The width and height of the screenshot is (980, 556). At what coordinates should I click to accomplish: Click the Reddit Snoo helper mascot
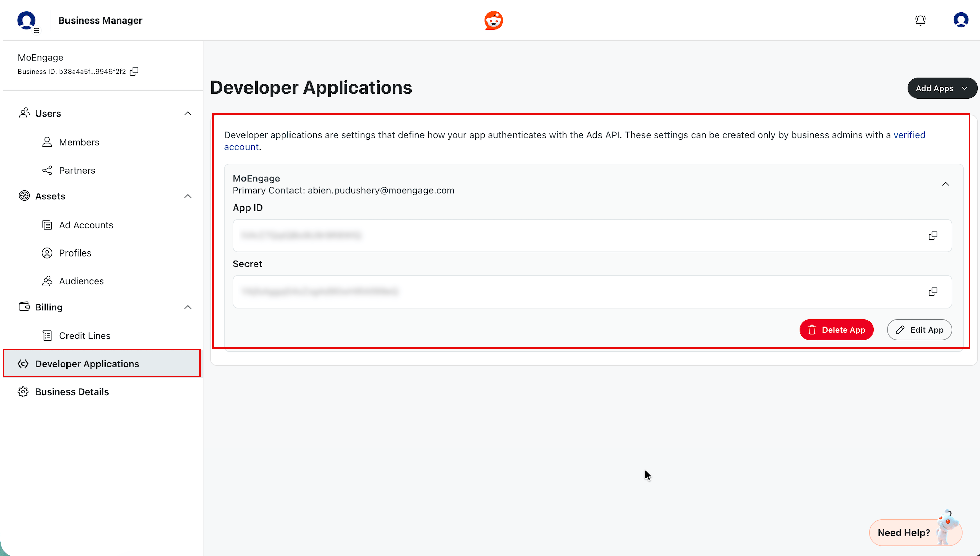[x=947, y=527]
